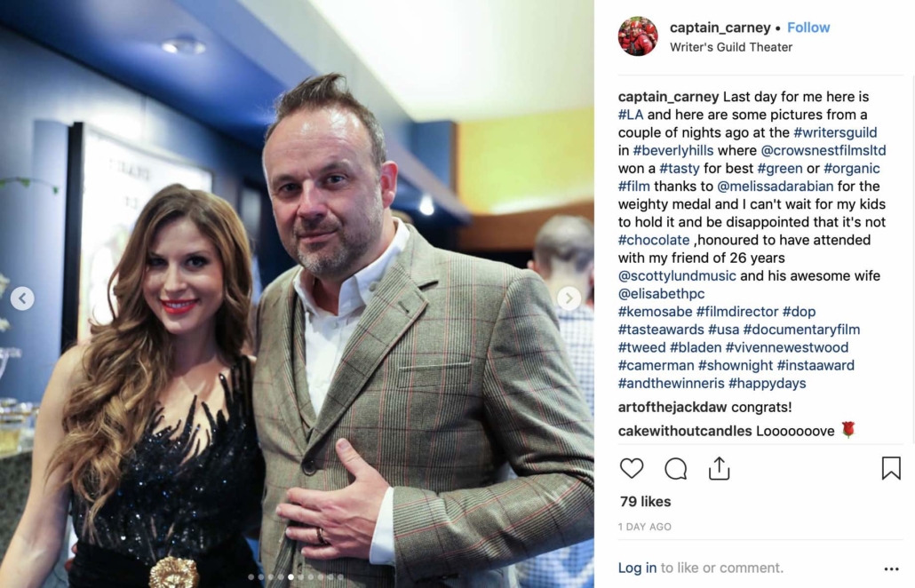Follow captain_carney
Viewport: 915px width, 588px height.
pos(808,28)
